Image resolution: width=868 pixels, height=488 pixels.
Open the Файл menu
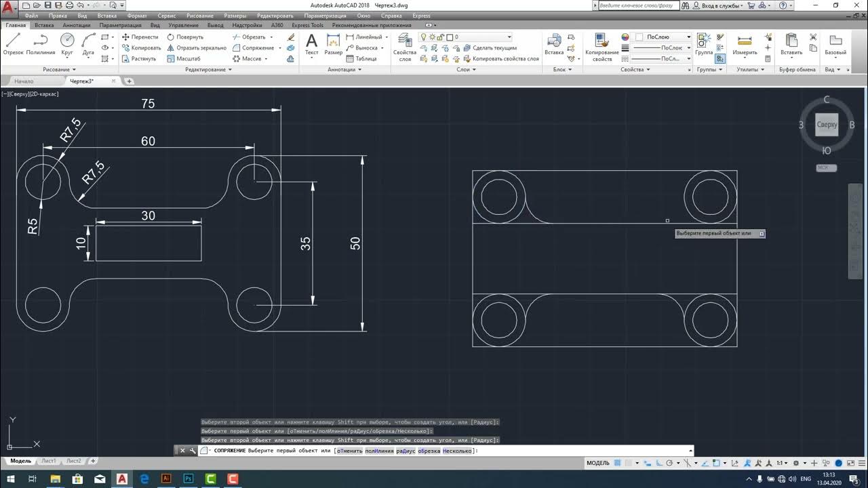[31, 16]
